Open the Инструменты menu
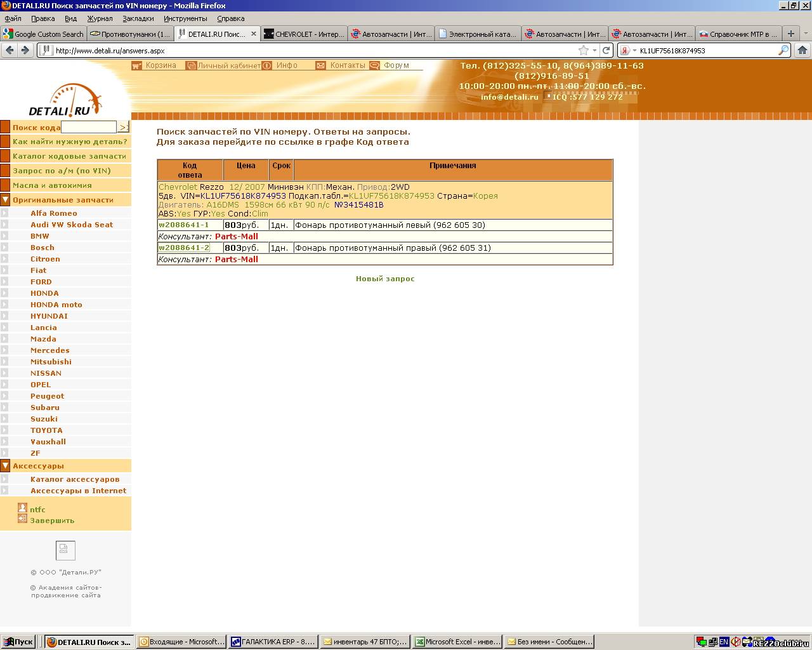 (185, 18)
